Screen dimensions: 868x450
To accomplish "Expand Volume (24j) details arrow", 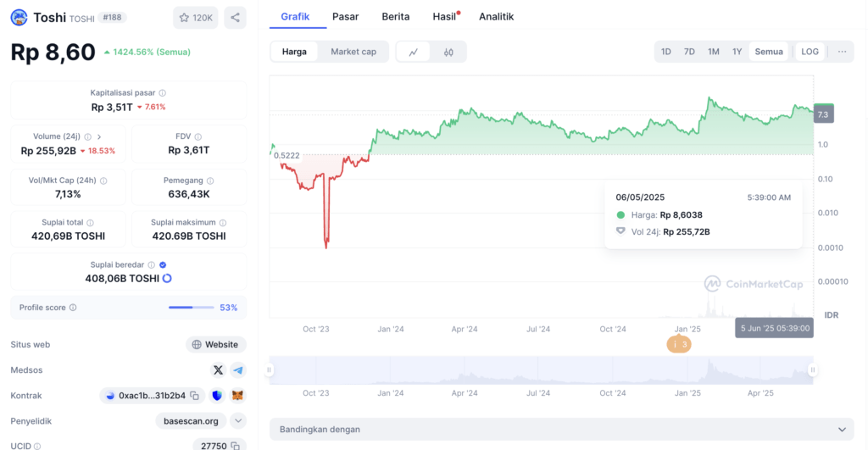I will pos(100,136).
